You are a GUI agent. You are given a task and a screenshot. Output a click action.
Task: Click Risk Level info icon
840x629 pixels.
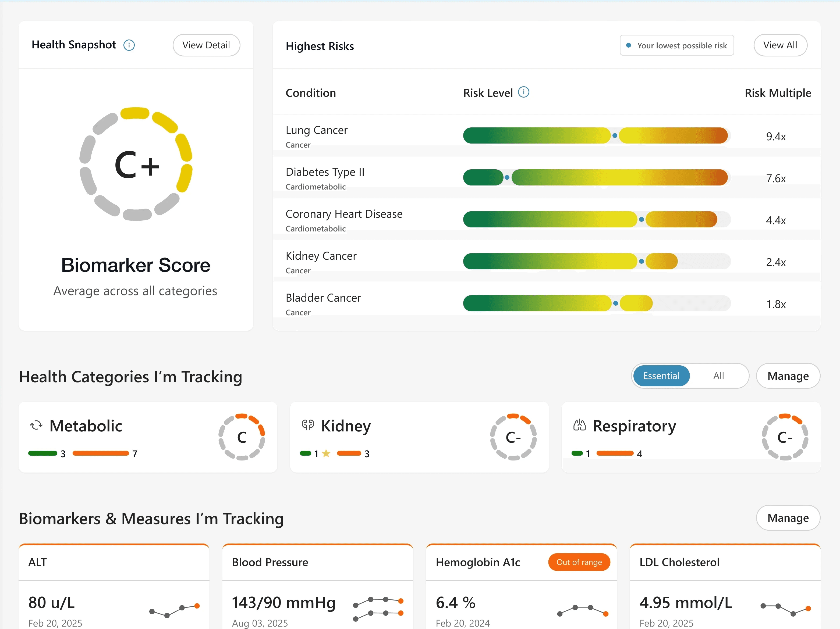tap(523, 92)
